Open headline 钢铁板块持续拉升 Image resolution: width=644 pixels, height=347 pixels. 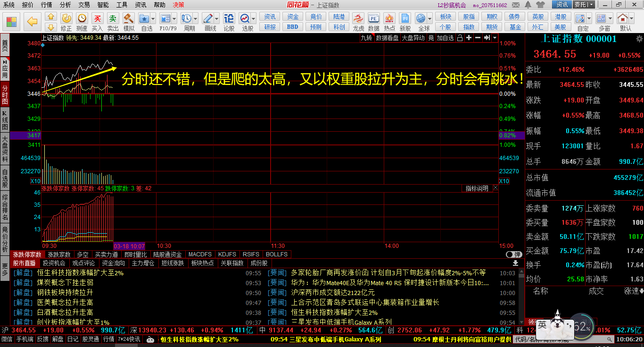(65, 293)
